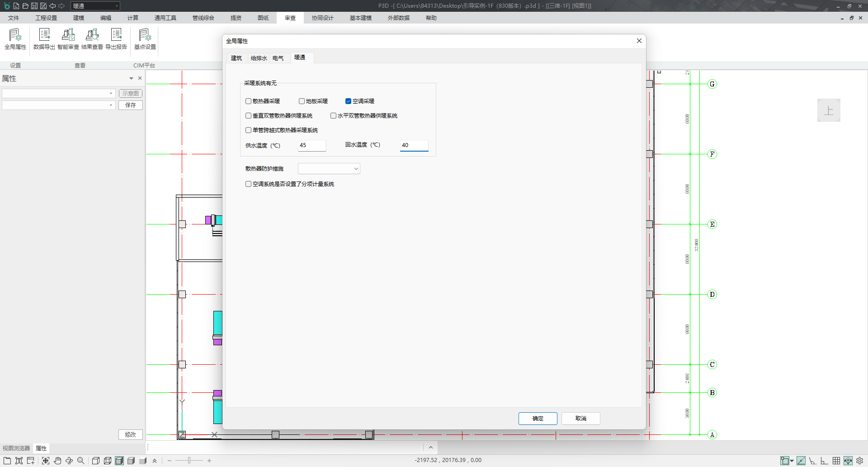Viewport: 868px width, 467px height.
Task: Tick 空调系统是否设置了分项计量系统 checkbox
Action: point(248,184)
